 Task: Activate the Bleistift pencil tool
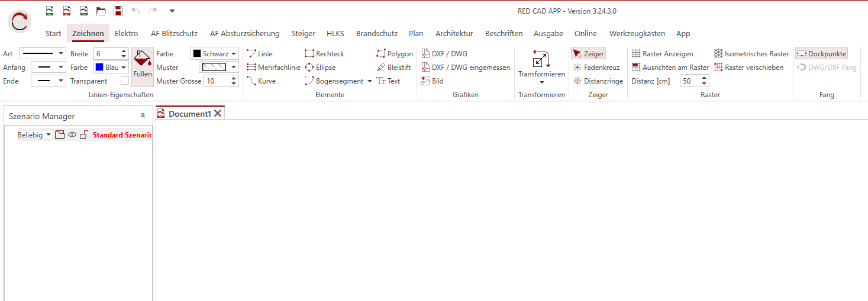pos(393,68)
